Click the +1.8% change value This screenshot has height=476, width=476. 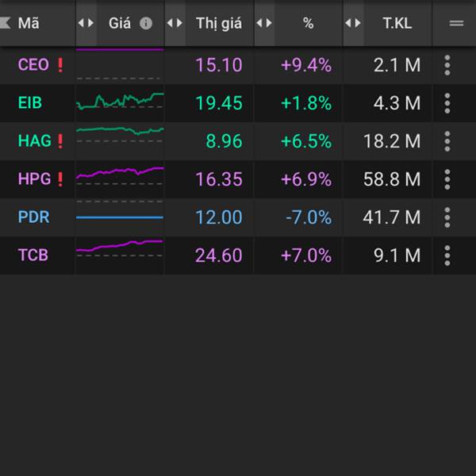point(306,103)
